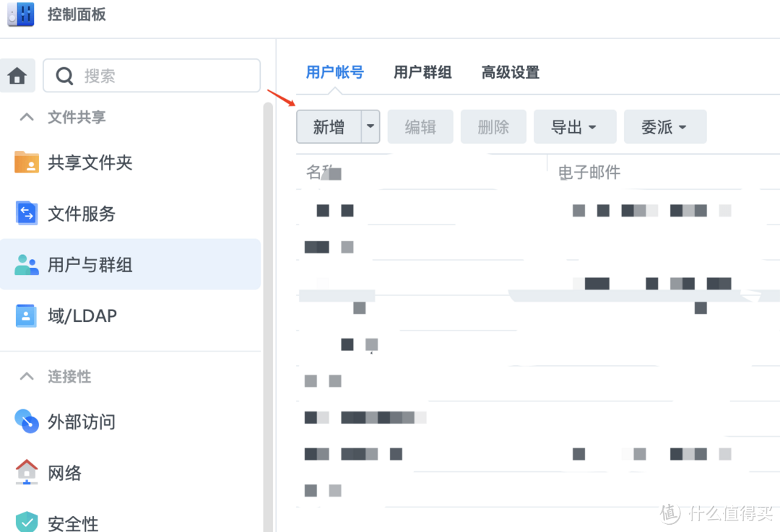
Task: Click the 新增 button to add a user
Action: click(x=329, y=126)
